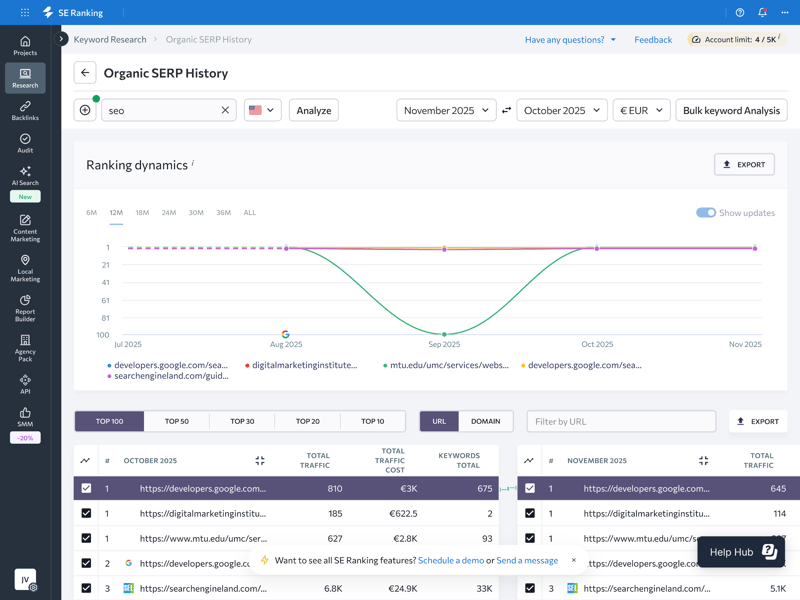This screenshot has width=800, height=600.
Task: Click the Filter by URL input field
Action: coord(621,421)
